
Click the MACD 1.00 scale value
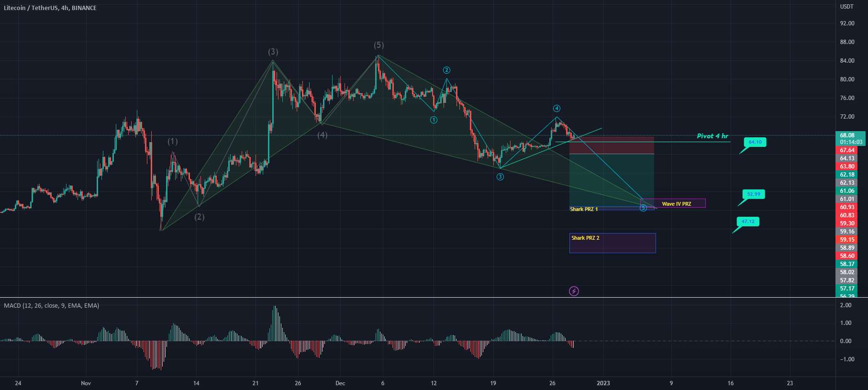(846, 323)
